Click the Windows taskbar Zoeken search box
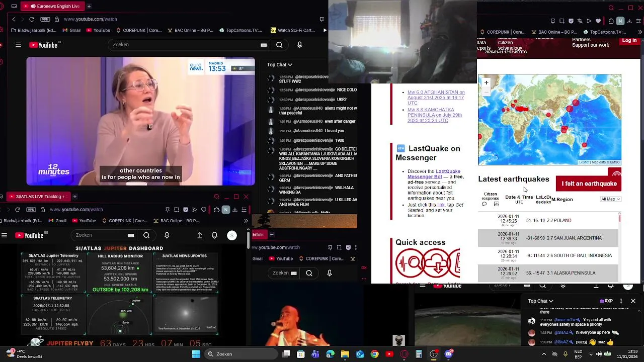This screenshot has width=644, height=362. [x=240, y=354]
